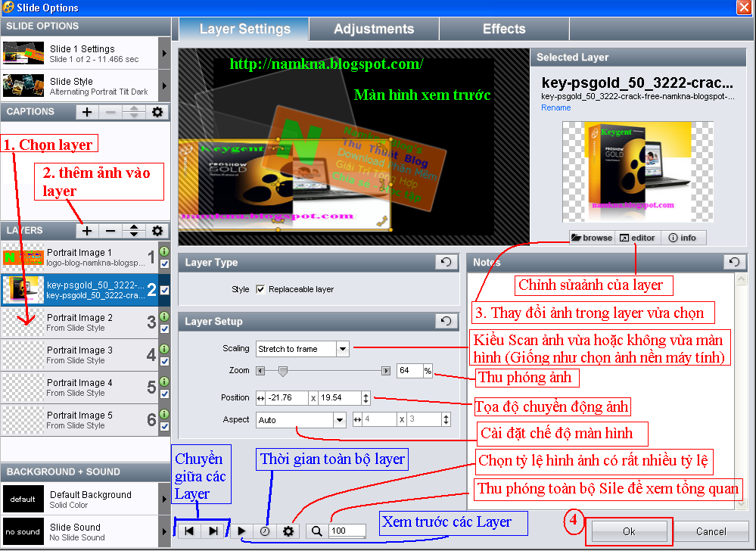
Task: Open the Scaling dropdown
Action: (x=343, y=348)
